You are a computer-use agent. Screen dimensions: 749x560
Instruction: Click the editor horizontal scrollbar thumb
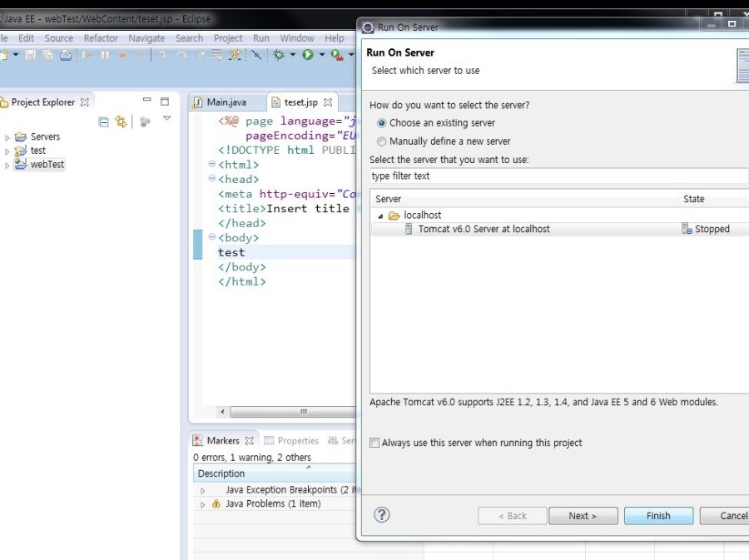point(293,412)
